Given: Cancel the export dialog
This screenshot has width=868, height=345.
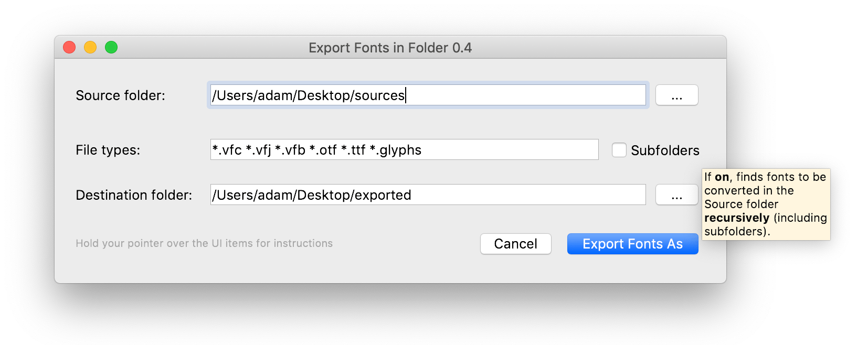Looking at the screenshot, I should tap(516, 244).
